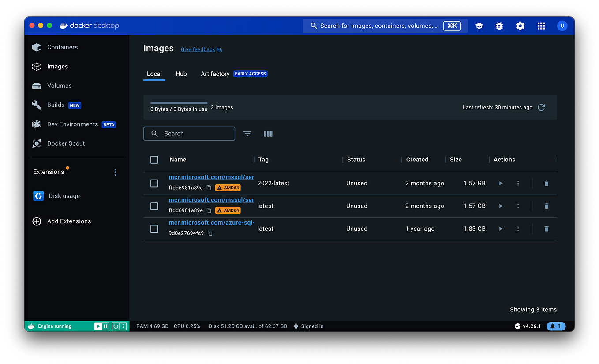Open the Artifactory early access tab
The width and height of the screenshot is (599, 364).
tap(215, 74)
